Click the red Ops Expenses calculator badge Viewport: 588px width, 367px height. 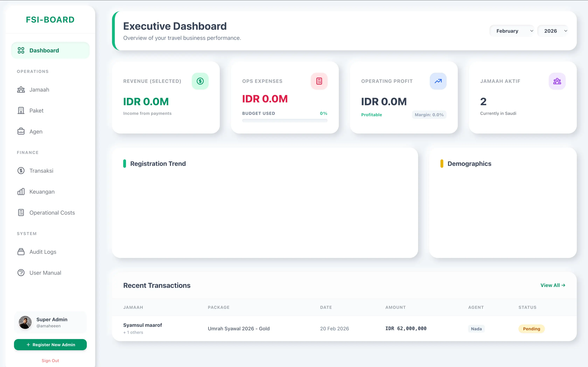click(319, 81)
